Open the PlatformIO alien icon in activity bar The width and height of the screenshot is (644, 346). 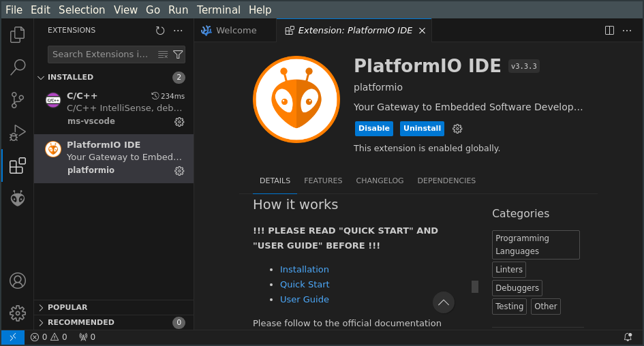click(17, 199)
